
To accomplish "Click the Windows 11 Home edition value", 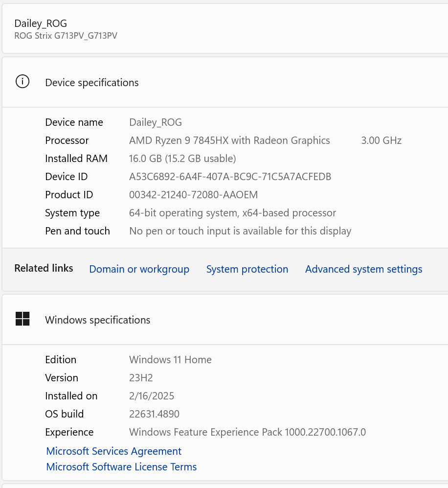I will point(170,360).
